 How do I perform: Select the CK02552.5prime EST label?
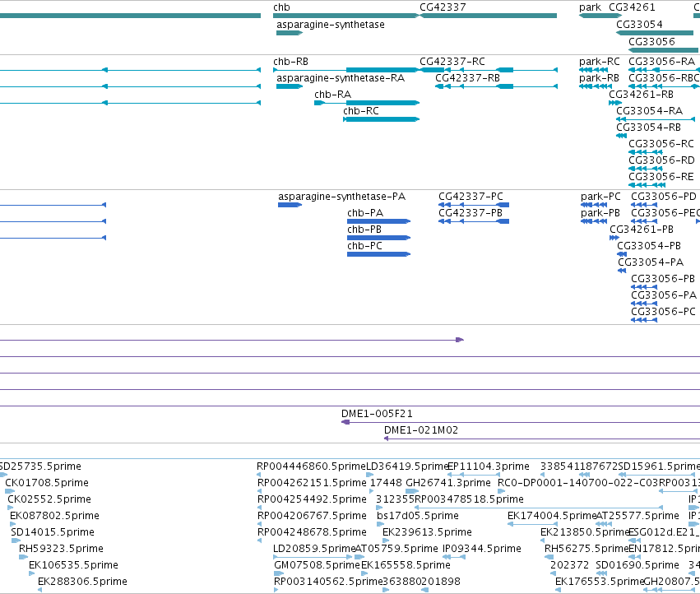click(49, 499)
